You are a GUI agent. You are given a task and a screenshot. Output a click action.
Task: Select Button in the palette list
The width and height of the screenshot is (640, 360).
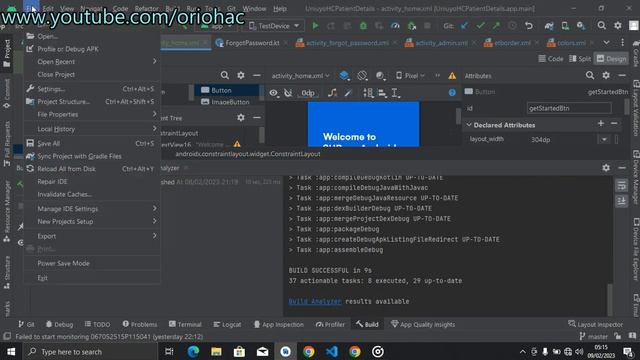[227, 90]
